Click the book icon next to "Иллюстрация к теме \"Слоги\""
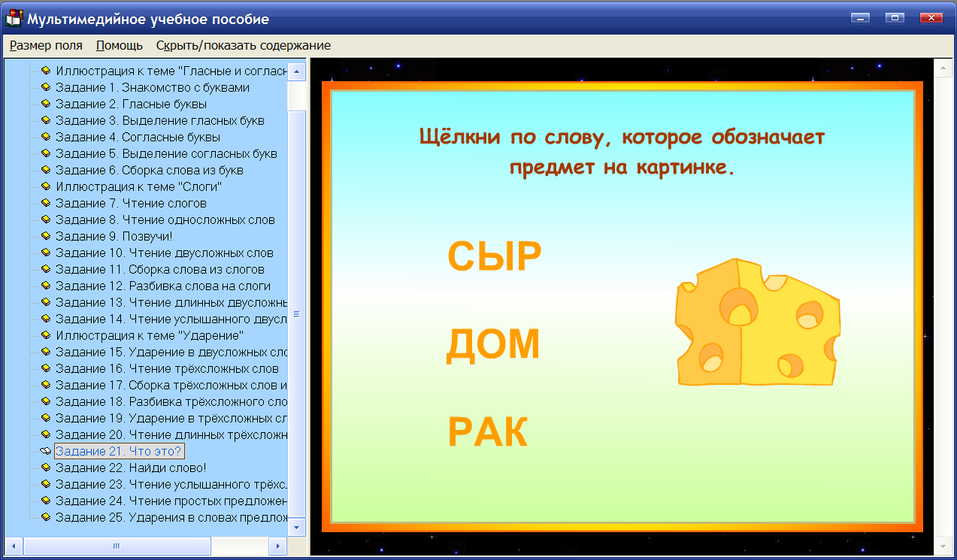Image resolution: width=957 pixels, height=560 pixels. (x=46, y=186)
